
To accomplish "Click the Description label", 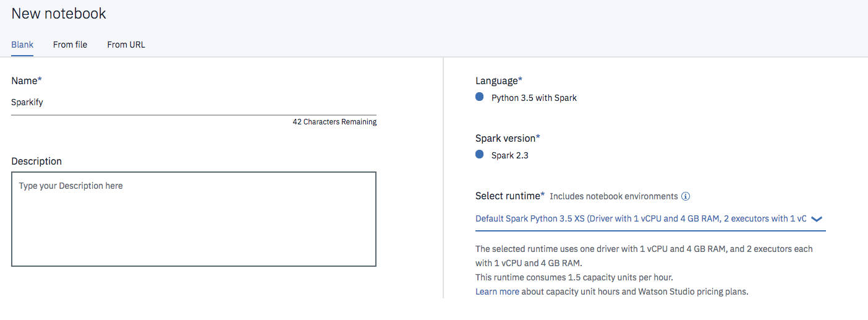I will click(36, 161).
